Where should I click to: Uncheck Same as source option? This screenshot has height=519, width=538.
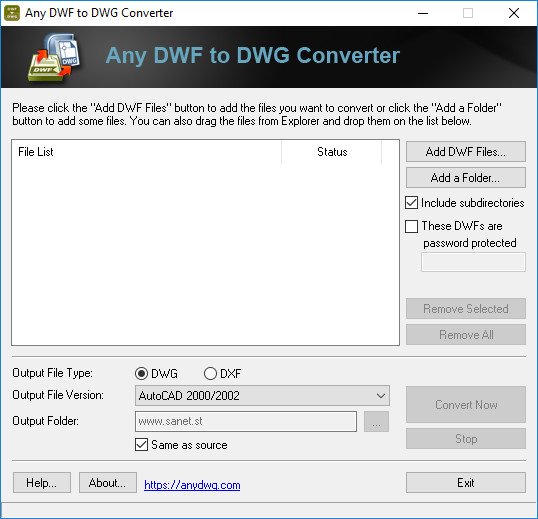(x=141, y=445)
